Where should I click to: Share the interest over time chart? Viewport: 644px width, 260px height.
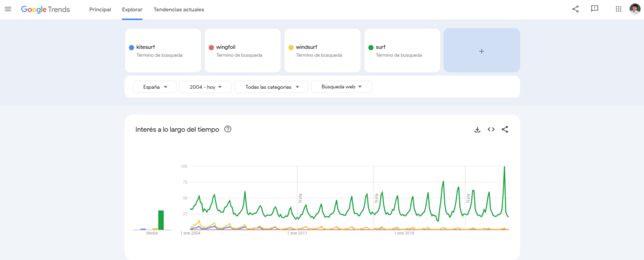click(x=505, y=130)
